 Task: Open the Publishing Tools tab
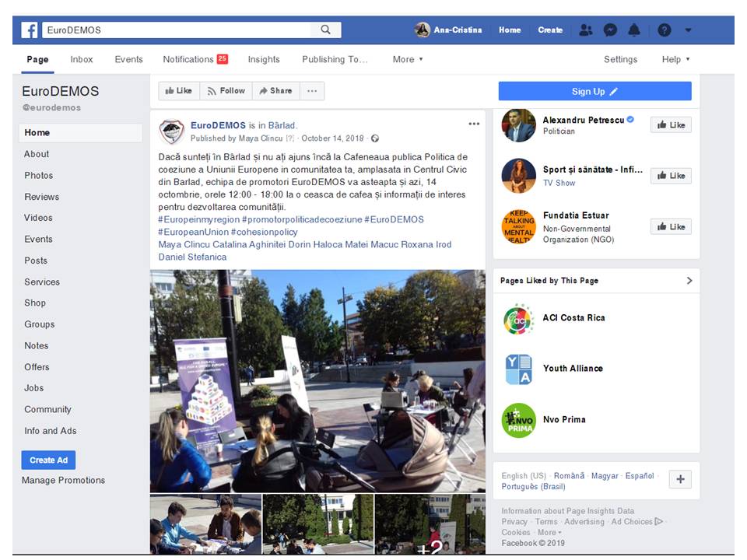(x=335, y=60)
